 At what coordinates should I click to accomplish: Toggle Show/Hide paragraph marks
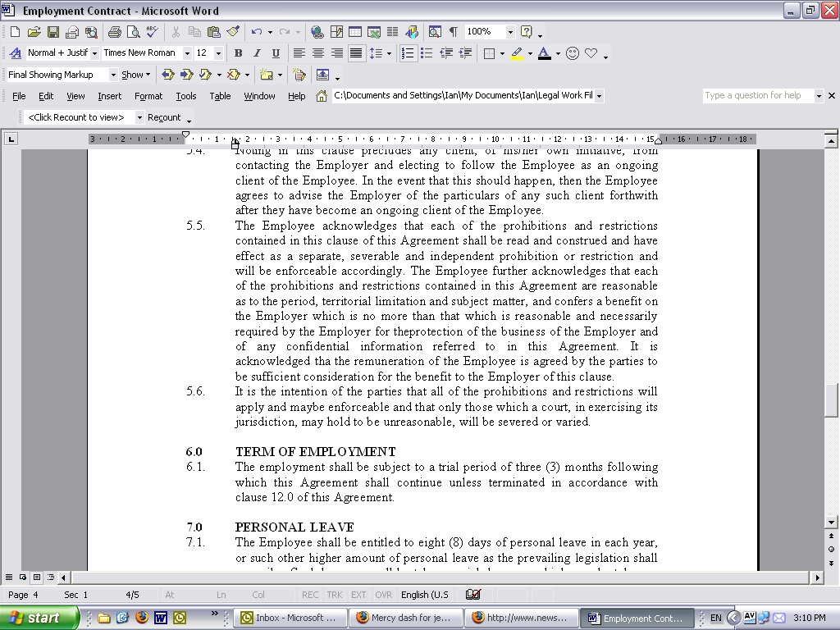453,32
